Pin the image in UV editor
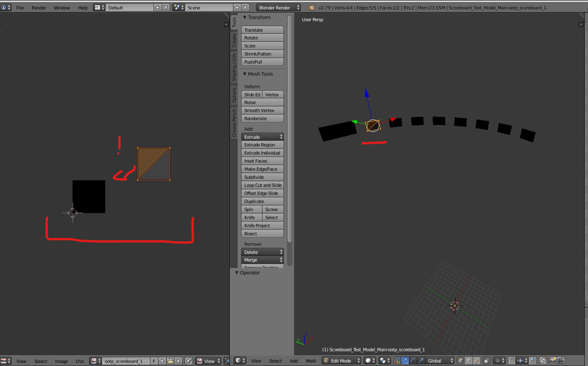588x366 pixels. (x=189, y=361)
